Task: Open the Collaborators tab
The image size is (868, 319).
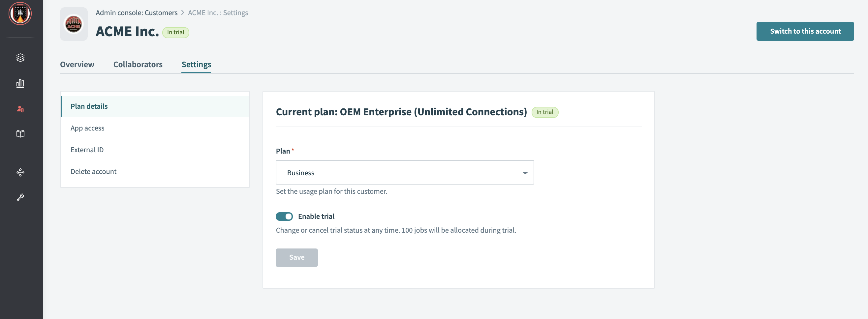Action: [138, 64]
